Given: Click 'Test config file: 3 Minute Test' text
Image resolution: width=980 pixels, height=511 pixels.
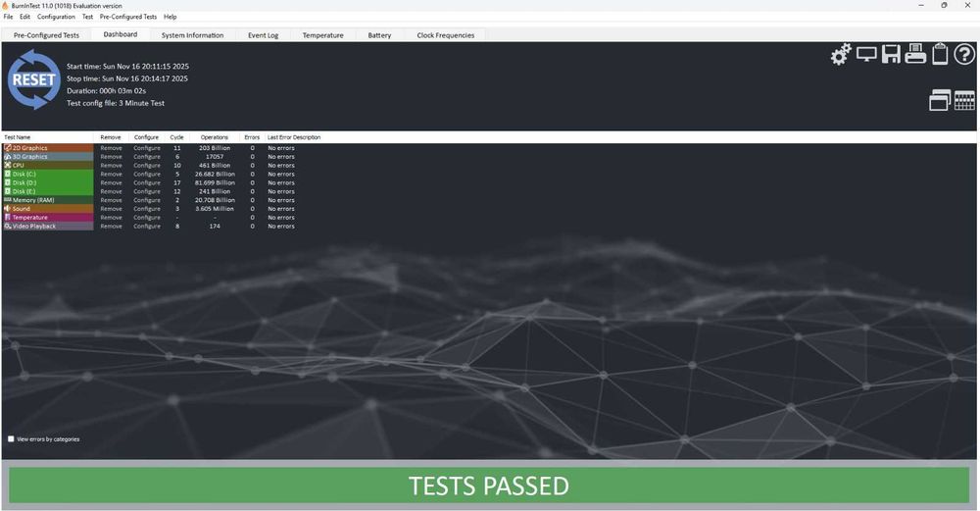Looking at the screenshot, I should click(x=116, y=103).
